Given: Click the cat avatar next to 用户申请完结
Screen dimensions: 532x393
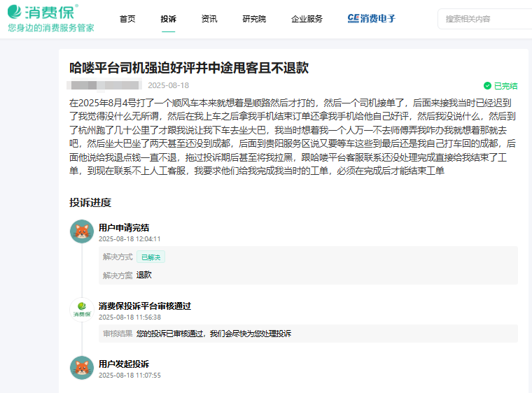Looking at the screenshot, I should pos(82,231).
